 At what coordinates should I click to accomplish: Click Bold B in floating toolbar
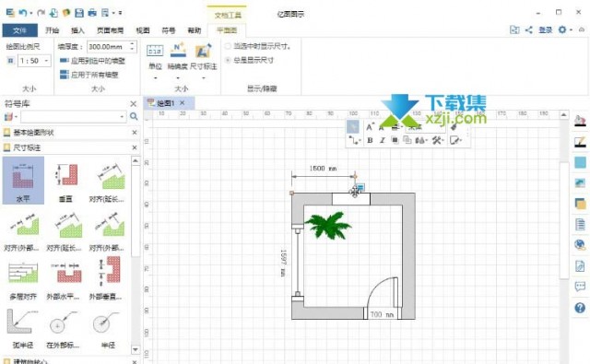370,140
